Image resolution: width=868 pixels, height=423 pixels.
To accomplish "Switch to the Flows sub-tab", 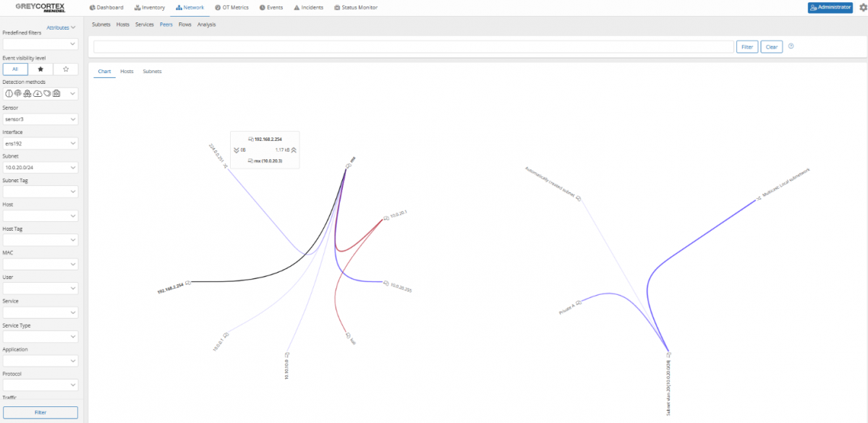I will coord(184,25).
